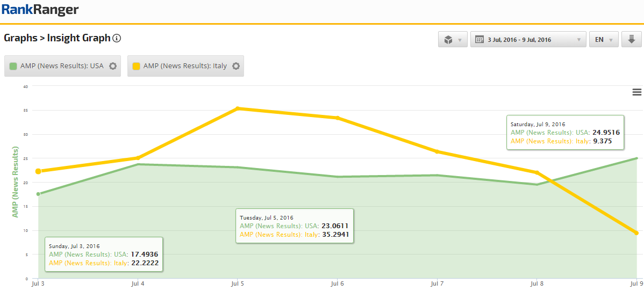Click the download export icon button
The height and width of the screenshot is (291, 644).
[631, 40]
